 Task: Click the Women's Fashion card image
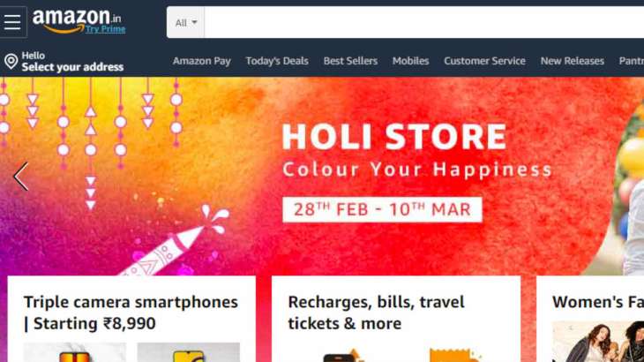(x=598, y=342)
